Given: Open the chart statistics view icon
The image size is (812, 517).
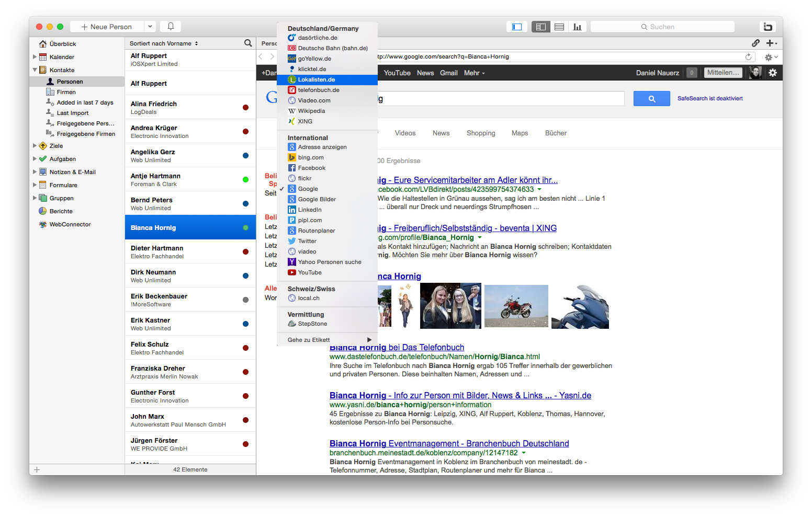Looking at the screenshot, I should (x=577, y=27).
